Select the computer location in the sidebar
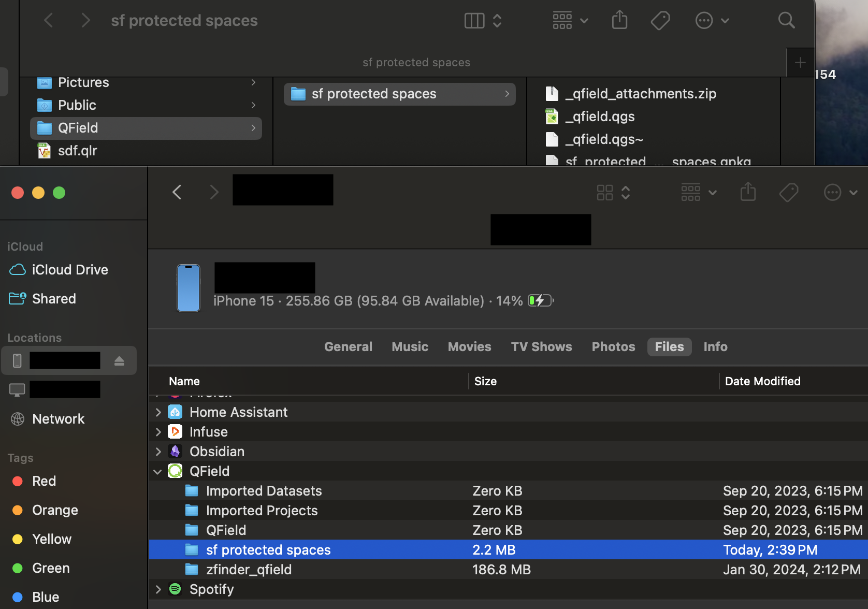This screenshot has width=868, height=609. point(69,389)
